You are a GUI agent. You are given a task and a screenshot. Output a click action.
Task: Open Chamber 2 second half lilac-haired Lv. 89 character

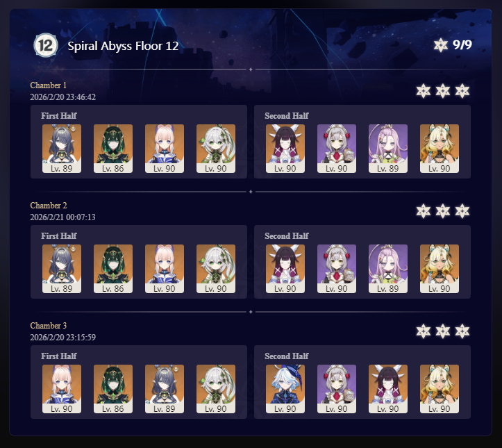(x=388, y=269)
